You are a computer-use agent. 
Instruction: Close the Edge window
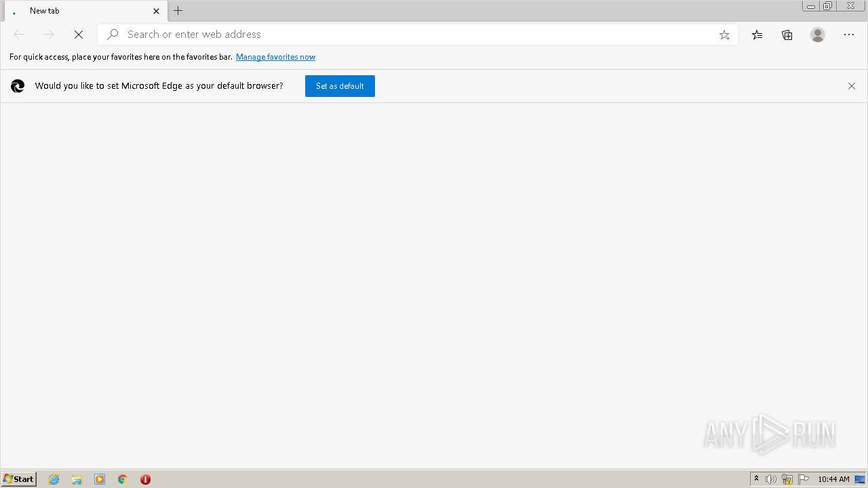[x=850, y=6]
